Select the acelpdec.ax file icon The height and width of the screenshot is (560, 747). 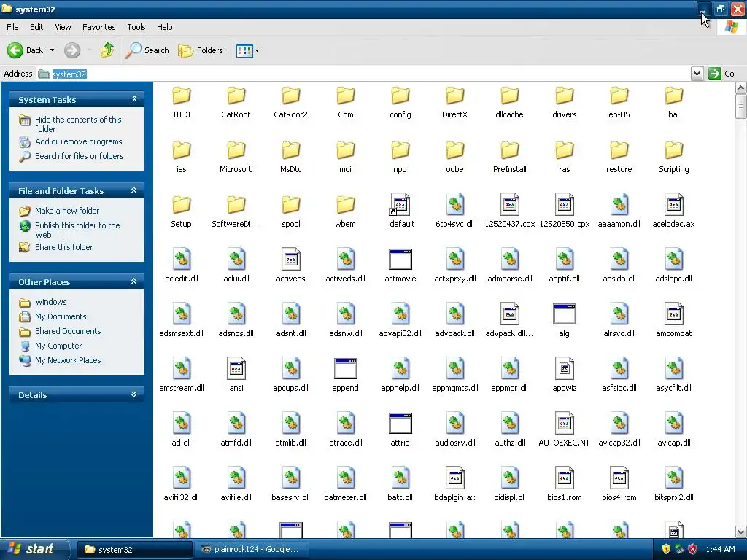point(673,205)
